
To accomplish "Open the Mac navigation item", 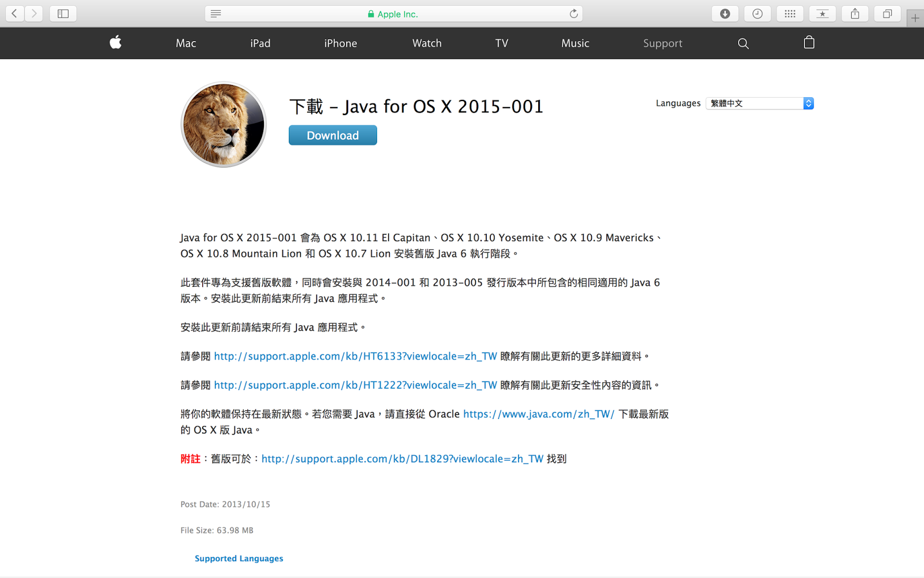I will pos(186,43).
